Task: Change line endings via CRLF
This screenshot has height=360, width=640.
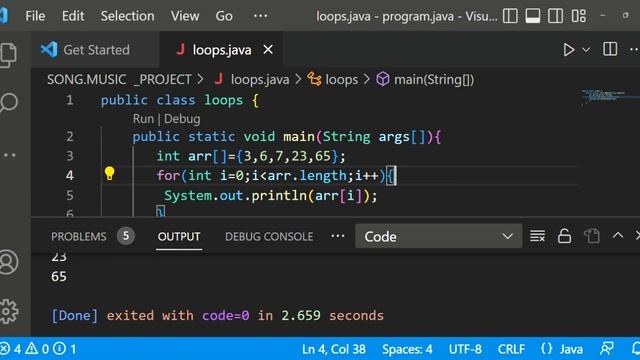Action: coord(511,349)
